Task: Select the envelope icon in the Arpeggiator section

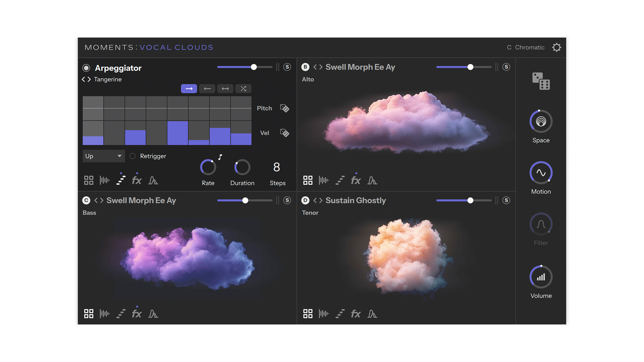Action: click(x=153, y=180)
